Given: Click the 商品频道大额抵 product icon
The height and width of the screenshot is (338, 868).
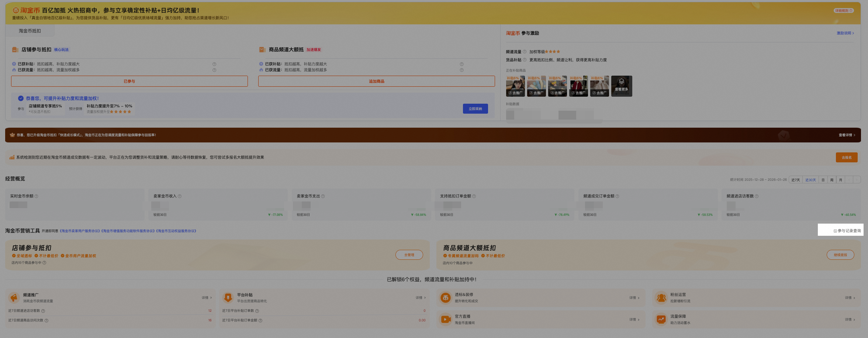Looking at the screenshot, I should click(262, 49).
